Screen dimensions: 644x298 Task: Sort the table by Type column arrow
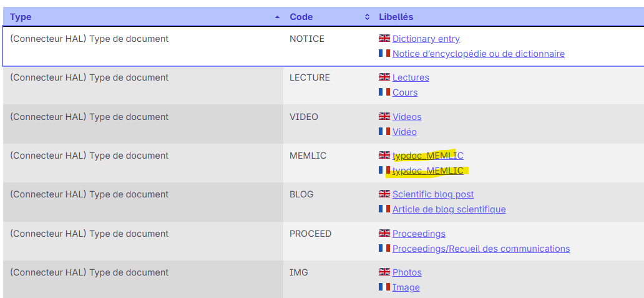pos(277,17)
